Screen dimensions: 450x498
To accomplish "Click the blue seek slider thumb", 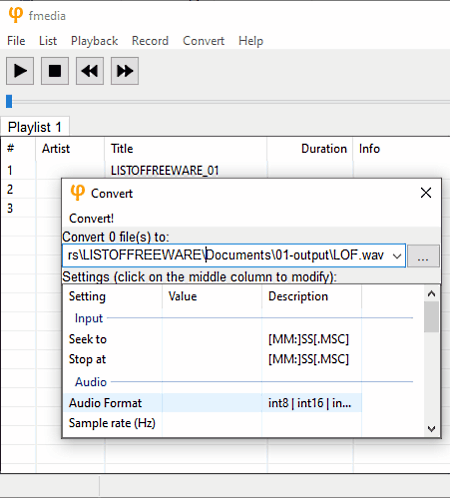I will click(x=9, y=101).
